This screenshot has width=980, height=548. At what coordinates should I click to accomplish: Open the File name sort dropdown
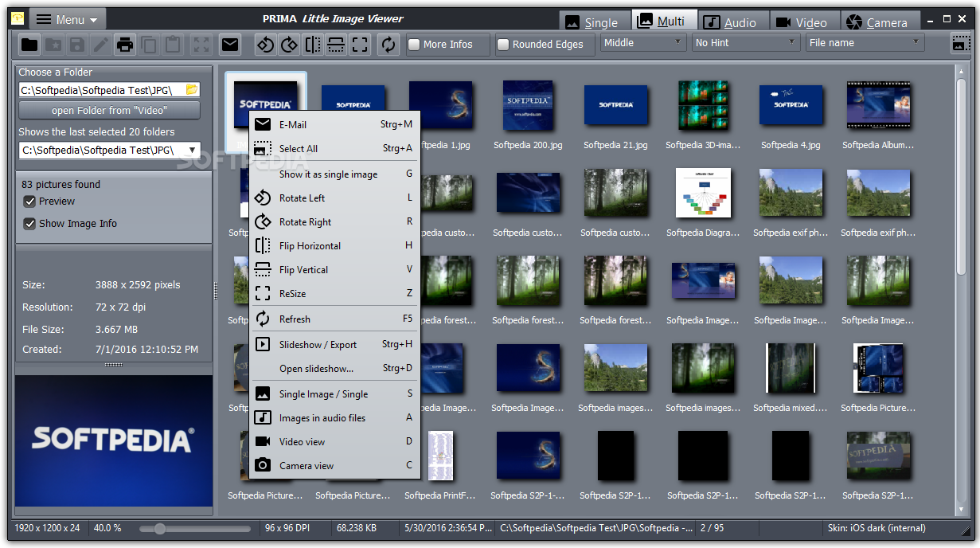point(864,42)
